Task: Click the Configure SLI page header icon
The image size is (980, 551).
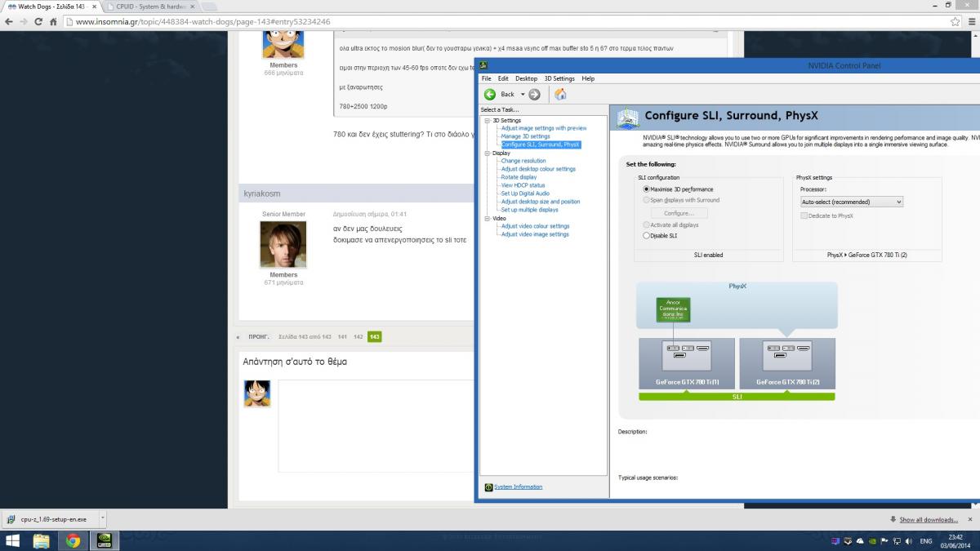Action: (x=627, y=119)
